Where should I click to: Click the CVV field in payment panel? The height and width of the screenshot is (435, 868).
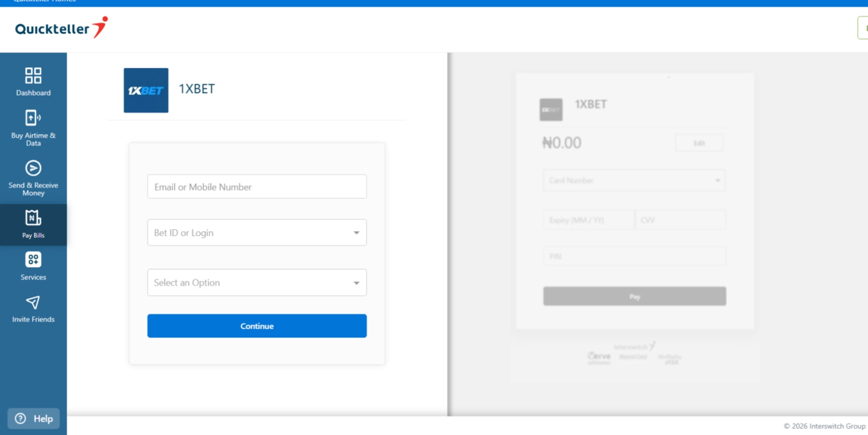pyautogui.click(x=680, y=220)
